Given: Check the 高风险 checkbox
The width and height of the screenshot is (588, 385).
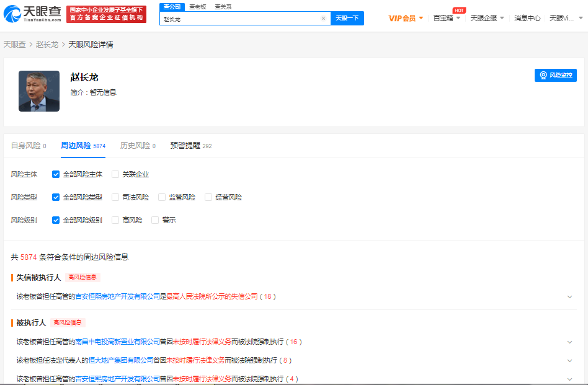Looking at the screenshot, I should (x=115, y=220).
